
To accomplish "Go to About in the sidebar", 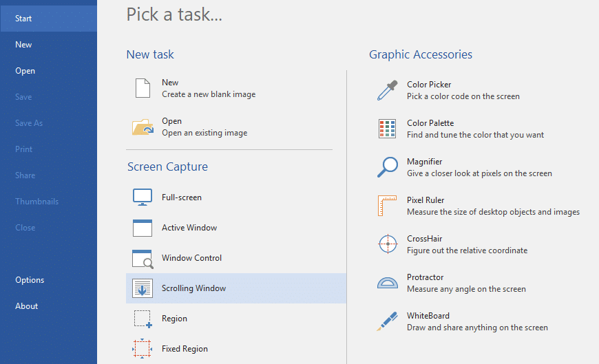I will (x=27, y=306).
